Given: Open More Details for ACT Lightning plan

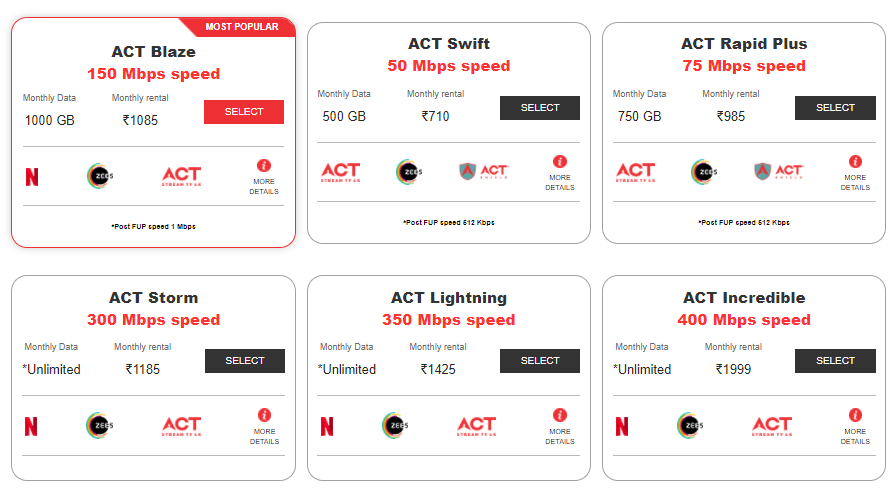Looking at the screenshot, I should (560, 426).
